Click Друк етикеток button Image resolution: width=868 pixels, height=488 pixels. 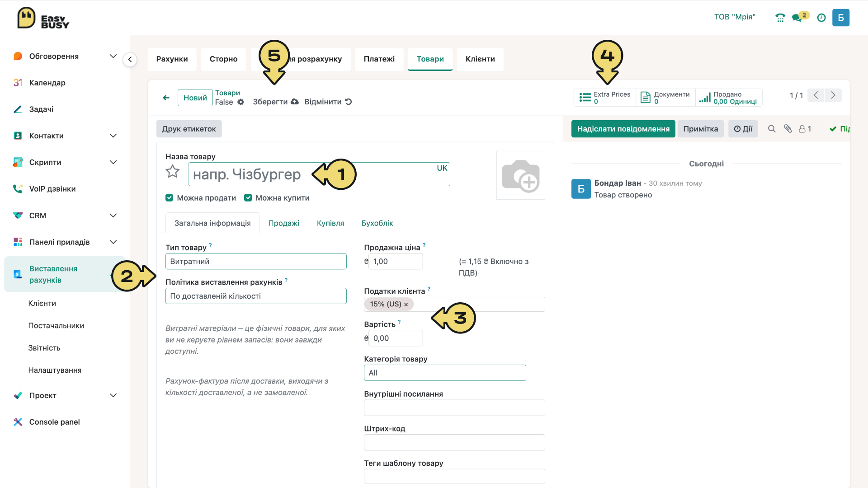coord(189,129)
